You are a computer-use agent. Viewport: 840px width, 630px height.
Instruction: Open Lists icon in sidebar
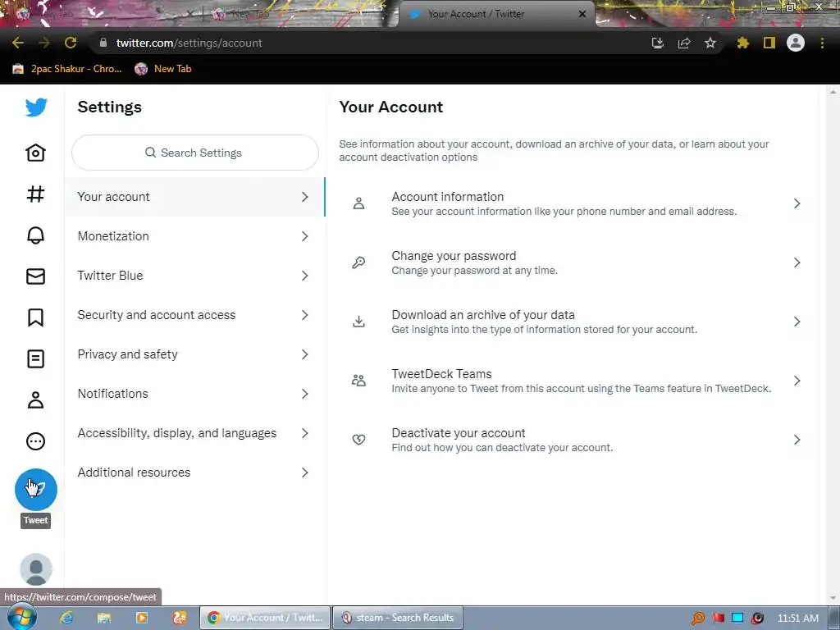36,359
